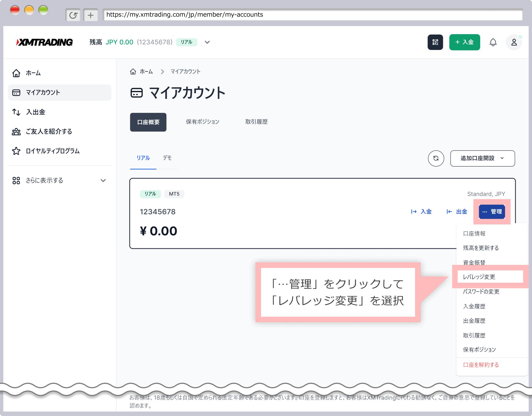
Task: Click the 出金 link on account card
Action: click(x=457, y=212)
